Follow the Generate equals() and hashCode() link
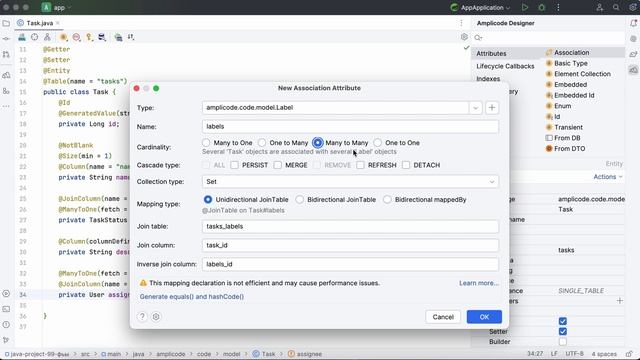 tap(192, 297)
